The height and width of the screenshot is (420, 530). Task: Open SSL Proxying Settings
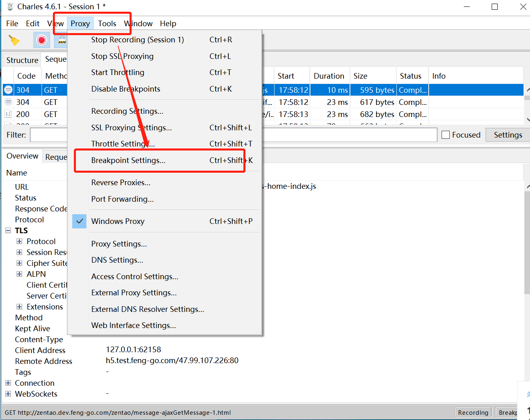click(164, 127)
